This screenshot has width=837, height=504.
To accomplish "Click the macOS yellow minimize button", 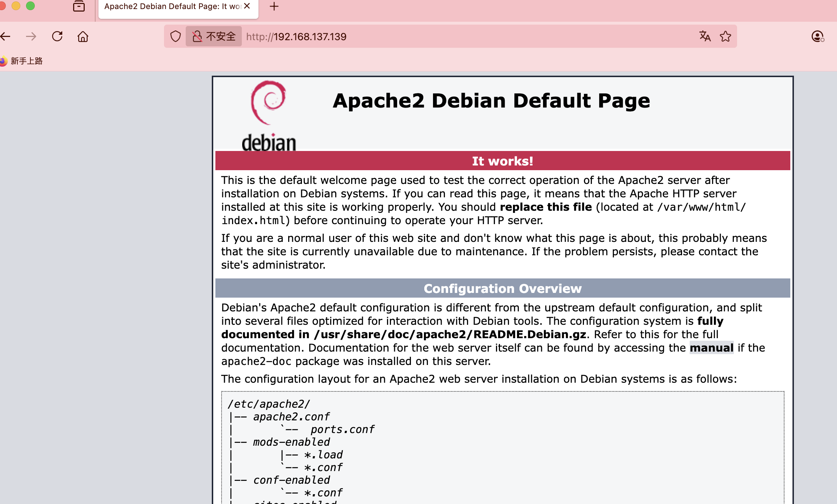I will (x=16, y=6).
